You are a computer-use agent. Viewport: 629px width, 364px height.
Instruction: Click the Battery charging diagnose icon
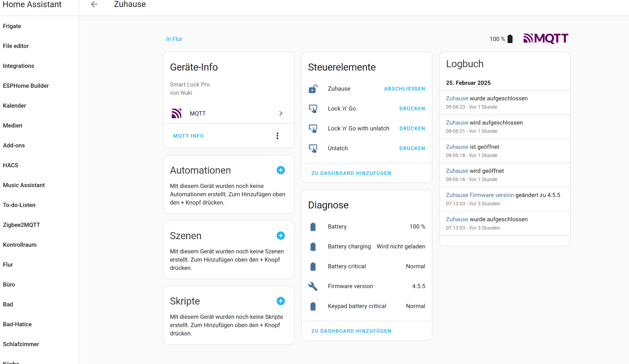(313, 246)
